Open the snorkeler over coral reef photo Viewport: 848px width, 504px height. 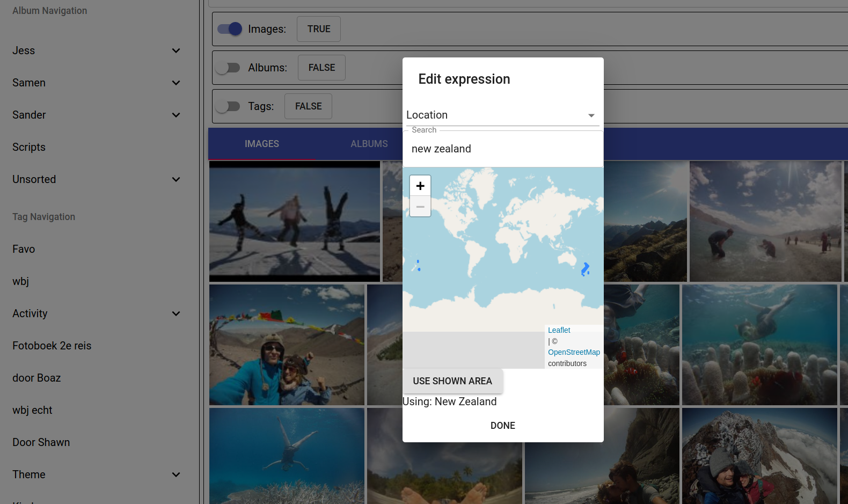[x=759, y=345]
